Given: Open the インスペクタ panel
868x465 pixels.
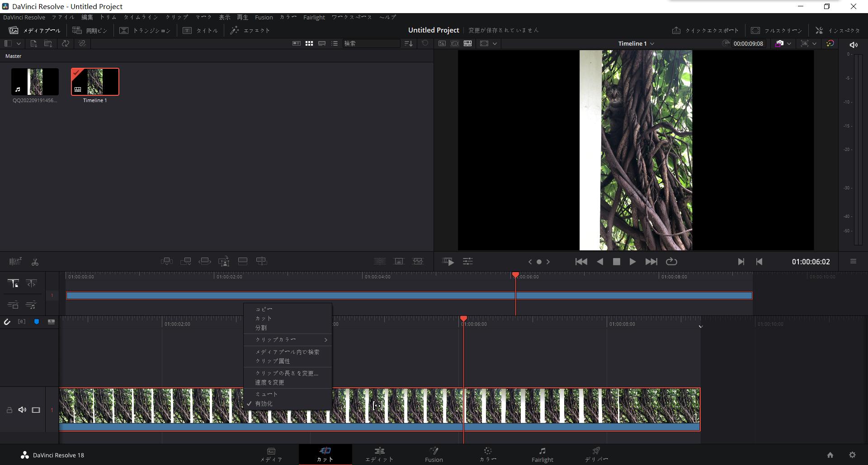Looking at the screenshot, I should tap(837, 30).
